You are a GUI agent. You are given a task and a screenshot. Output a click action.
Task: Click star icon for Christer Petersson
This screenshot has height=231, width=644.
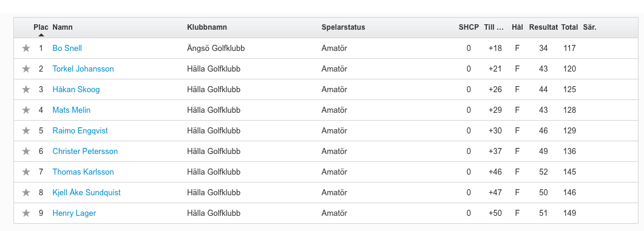pos(26,151)
